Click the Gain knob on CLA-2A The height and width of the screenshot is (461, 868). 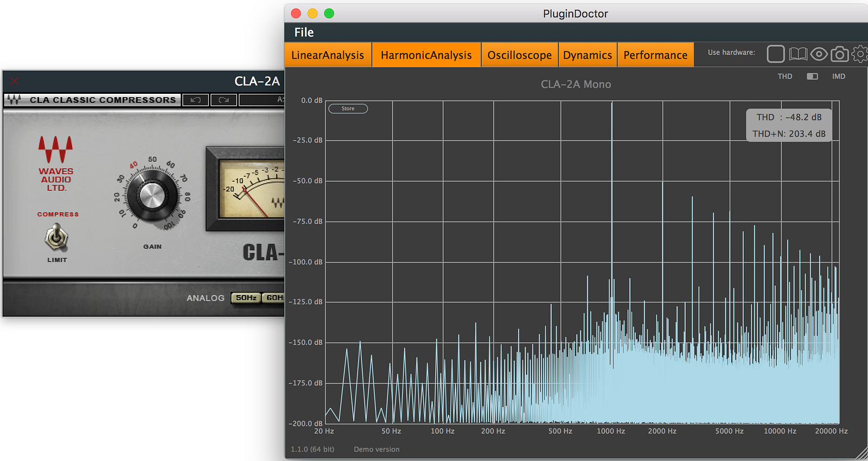152,196
